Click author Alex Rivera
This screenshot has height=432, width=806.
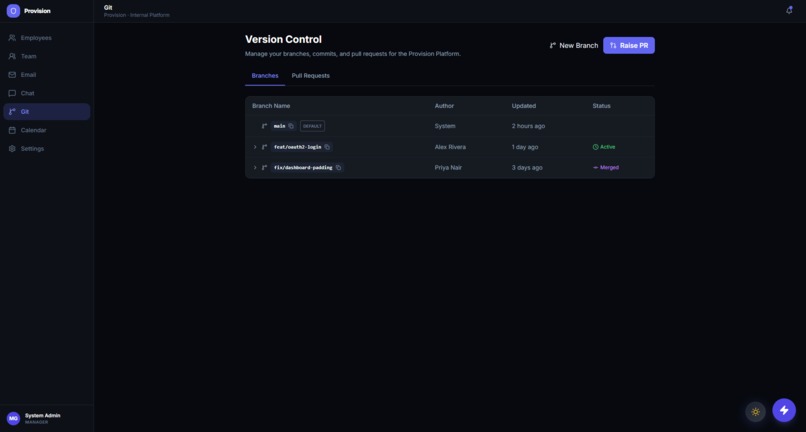click(450, 147)
